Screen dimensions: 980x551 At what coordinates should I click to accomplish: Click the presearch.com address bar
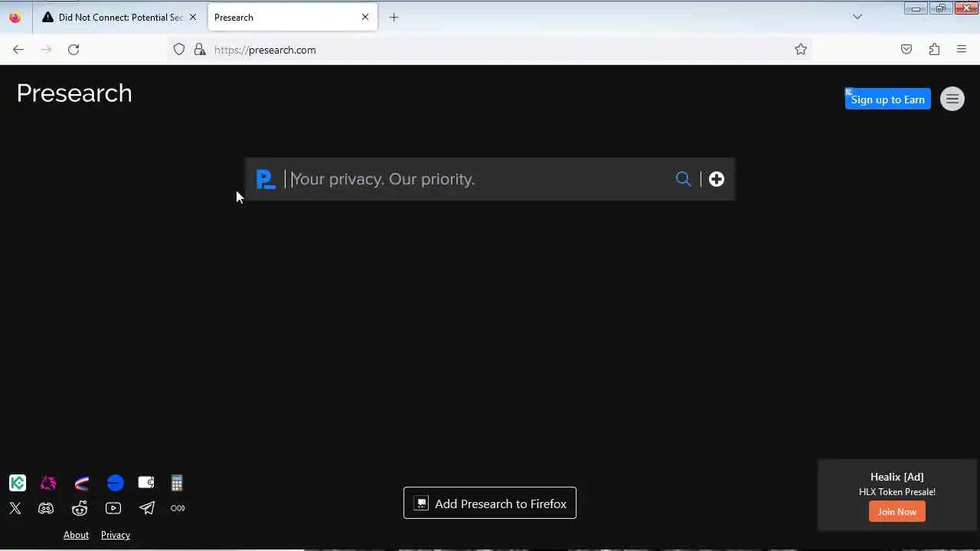click(490, 50)
